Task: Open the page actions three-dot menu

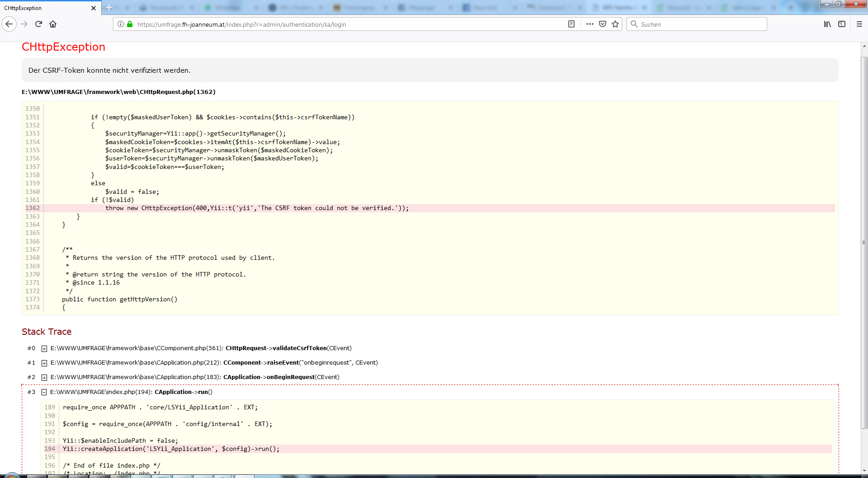Action: (x=590, y=24)
